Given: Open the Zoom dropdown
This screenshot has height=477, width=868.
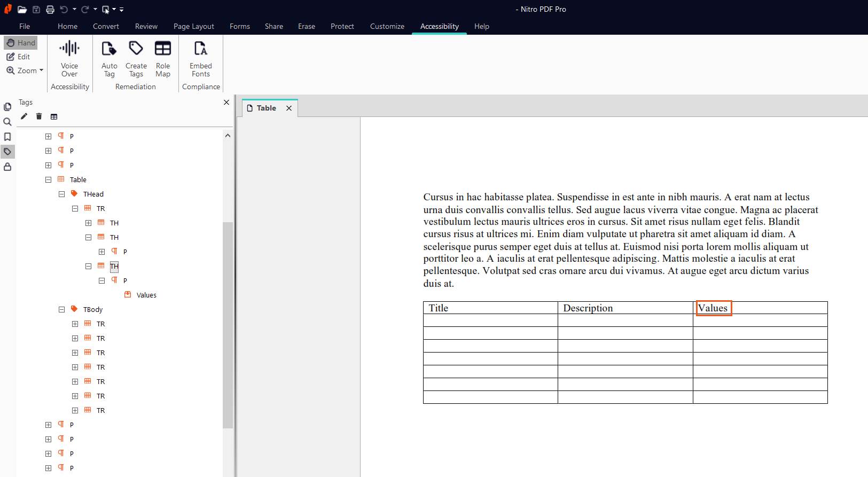Looking at the screenshot, I should 25,71.
